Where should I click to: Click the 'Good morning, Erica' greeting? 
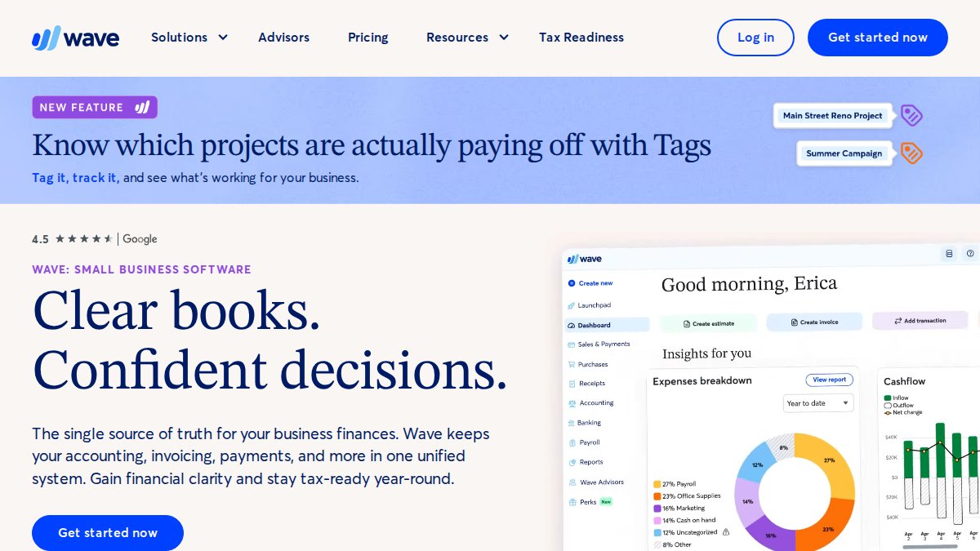point(749,284)
